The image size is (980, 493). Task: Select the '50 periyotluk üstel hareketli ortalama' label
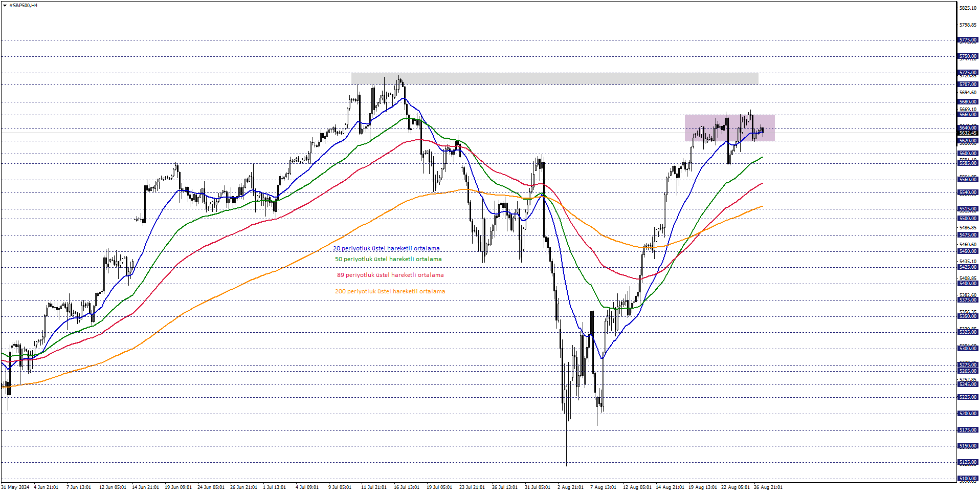pyautogui.click(x=388, y=259)
